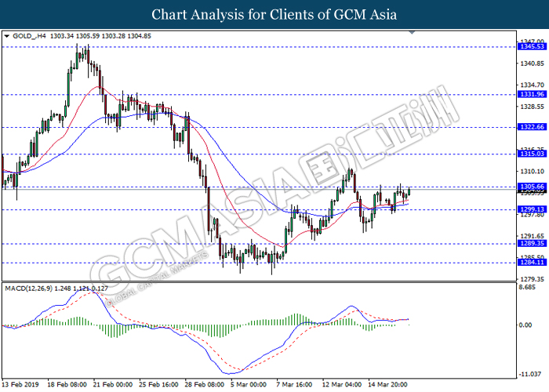Click the 1284.11 price level label

tap(532, 262)
